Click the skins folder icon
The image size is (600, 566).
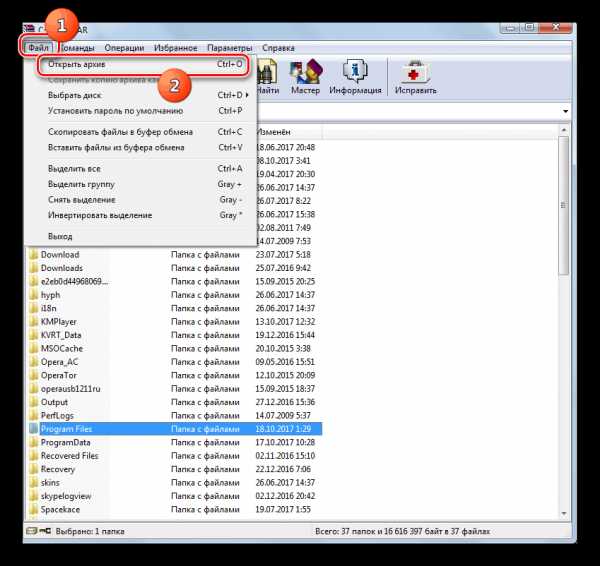(34, 482)
